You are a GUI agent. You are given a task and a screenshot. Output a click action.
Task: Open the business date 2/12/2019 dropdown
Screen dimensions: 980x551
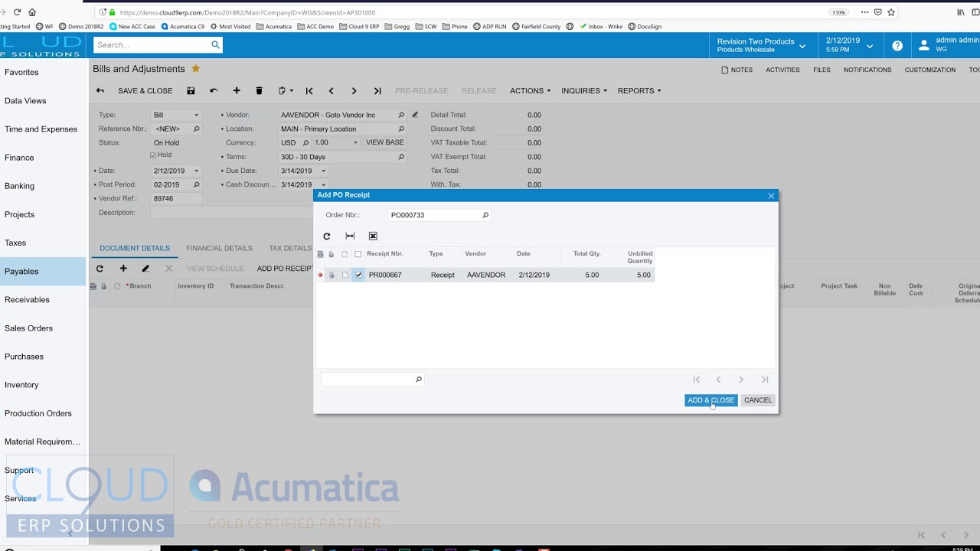848,46
